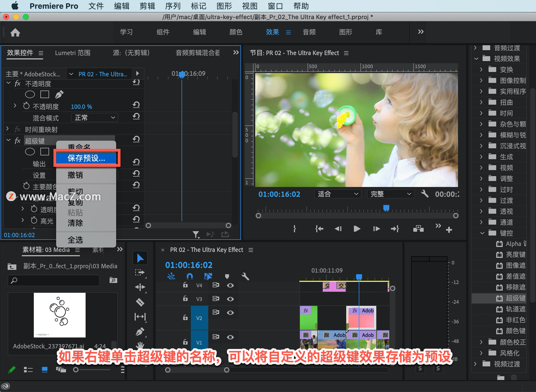The height and width of the screenshot is (392, 536).
Task: Choose 撤销 from context menu
Action: (x=86, y=175)
